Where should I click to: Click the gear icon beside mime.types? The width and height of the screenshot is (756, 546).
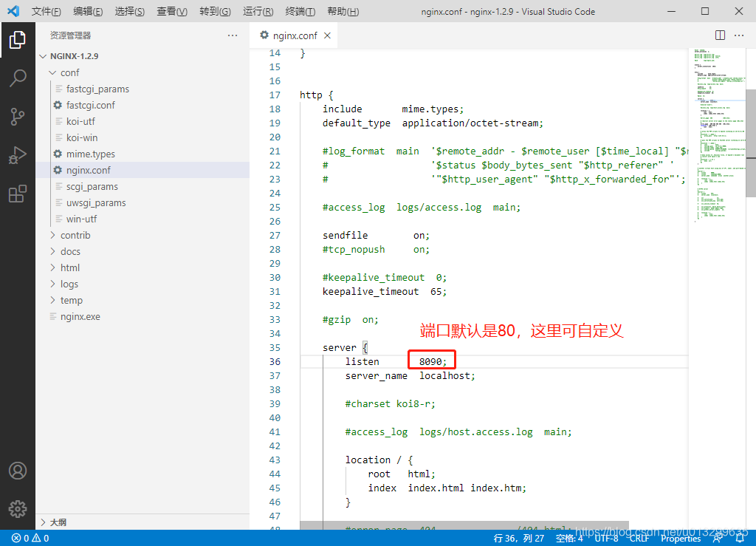coord(58,154)
